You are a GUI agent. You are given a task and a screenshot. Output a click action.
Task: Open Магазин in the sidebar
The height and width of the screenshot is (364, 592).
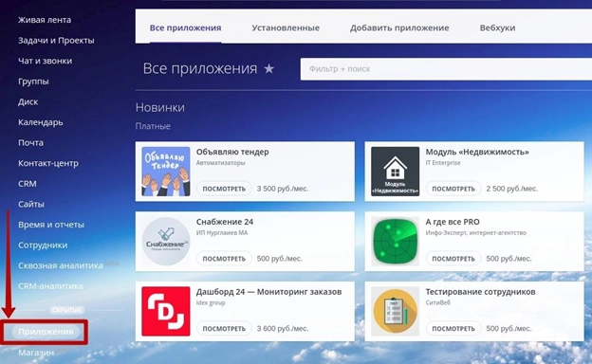click(x=36, y=353)
